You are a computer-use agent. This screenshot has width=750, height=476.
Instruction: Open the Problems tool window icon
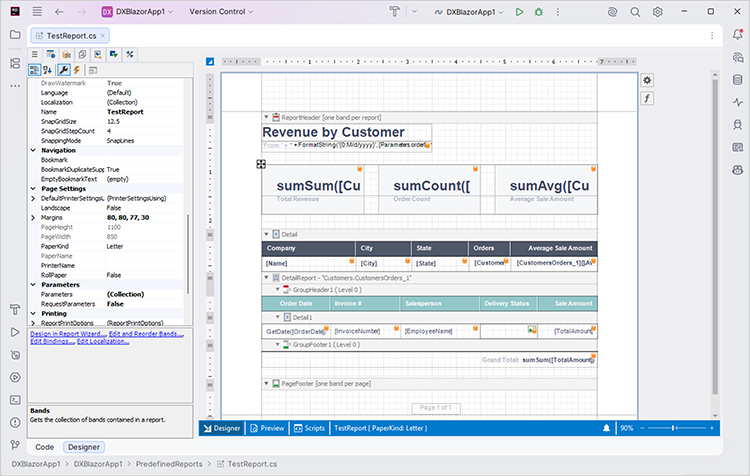pyautogui.click(x=15, y=422)
